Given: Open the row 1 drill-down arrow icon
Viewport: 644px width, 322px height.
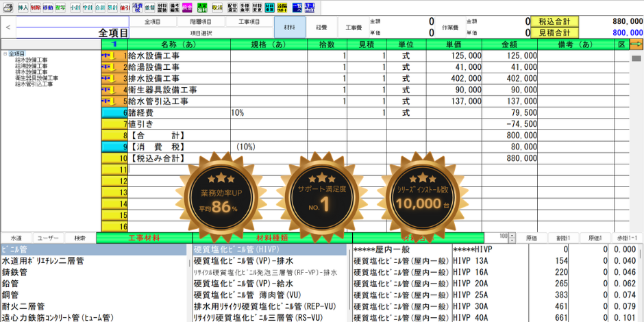Looking at the screenshot, I should point(109,55).
